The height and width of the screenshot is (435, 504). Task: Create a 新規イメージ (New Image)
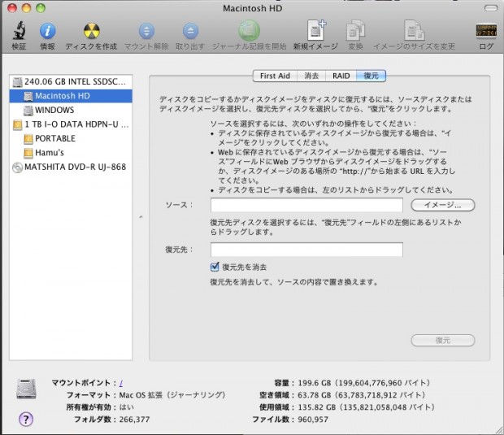[315, 31]
